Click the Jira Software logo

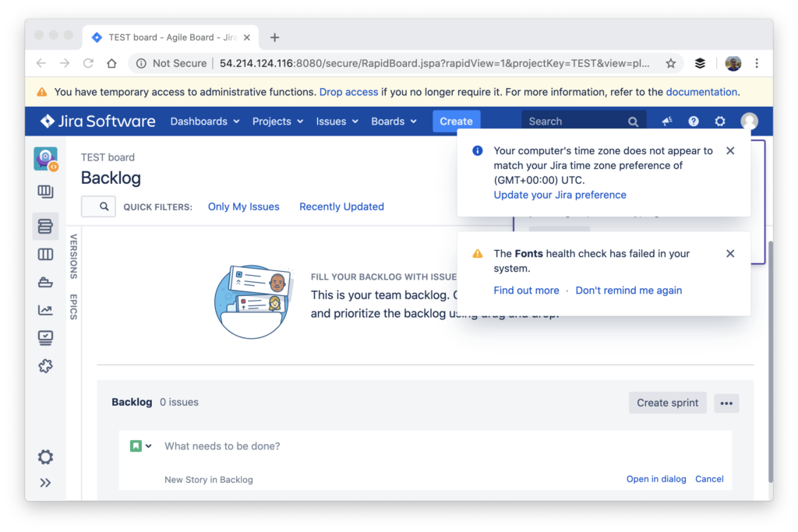pyautogui.click(x=97, y=121)
